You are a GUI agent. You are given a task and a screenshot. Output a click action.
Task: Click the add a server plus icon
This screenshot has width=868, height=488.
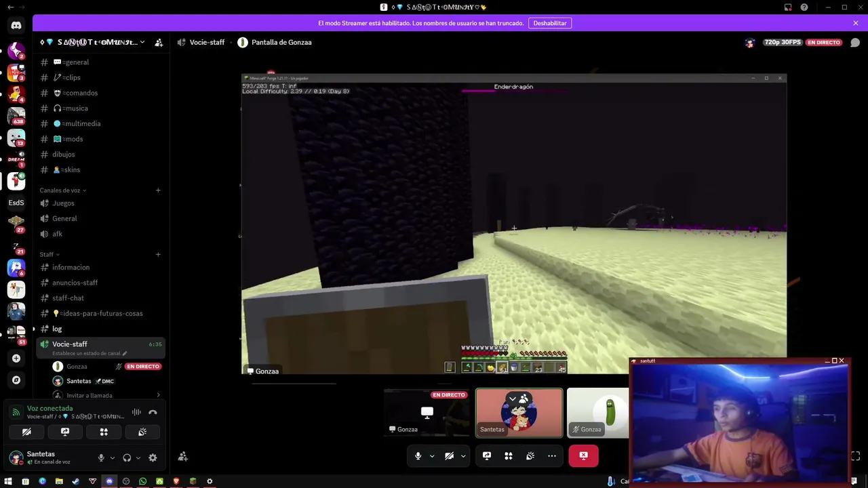(16, 358)
